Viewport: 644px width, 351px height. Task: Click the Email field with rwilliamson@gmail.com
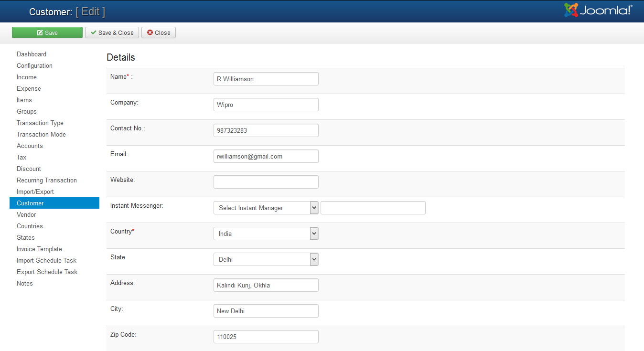pyautogui.click(x=266, y=156)
